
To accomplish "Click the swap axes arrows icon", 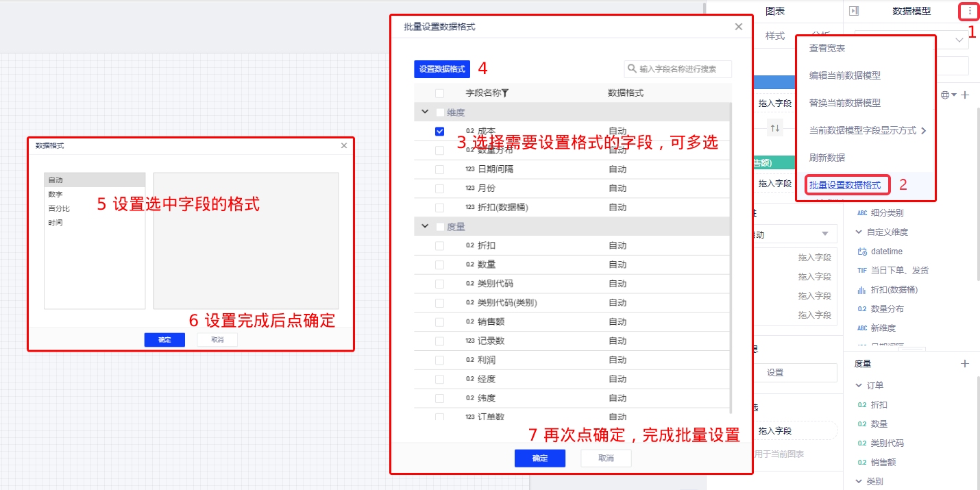I will point(775,128).
